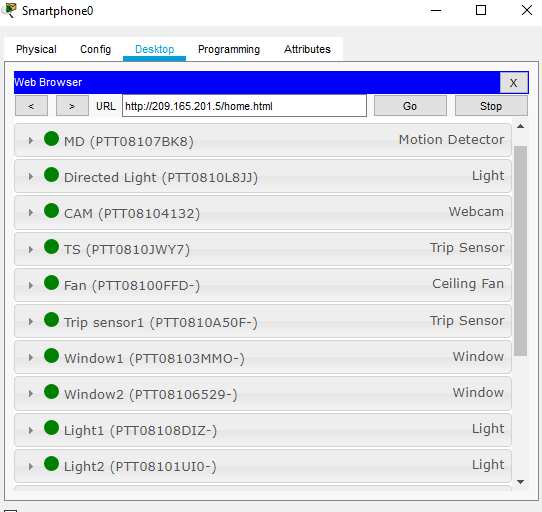Image resolution: width=542 pixels, height=512 pixels.
Task: Go back with the < browser button
Action: click(x=31, y=106)
